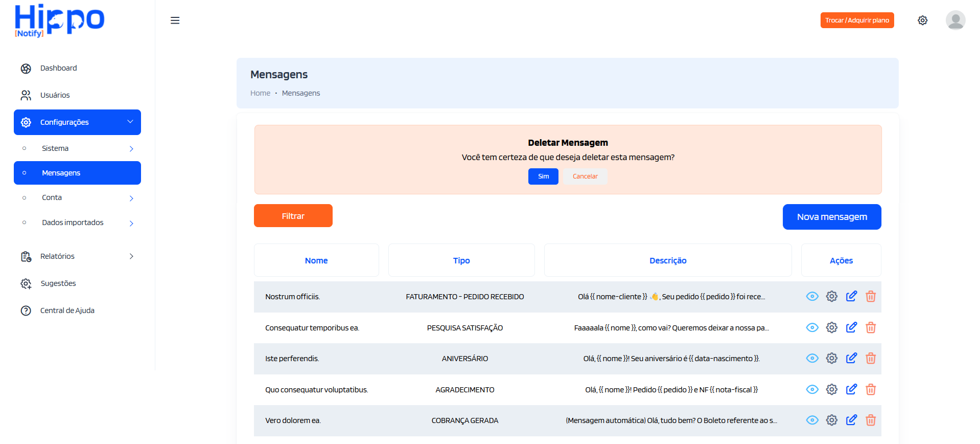Edit 'Quo consequatur voluptatibus.' using pencil icon
This screenshot has height=444, width=980.
[x=851, y=390]
